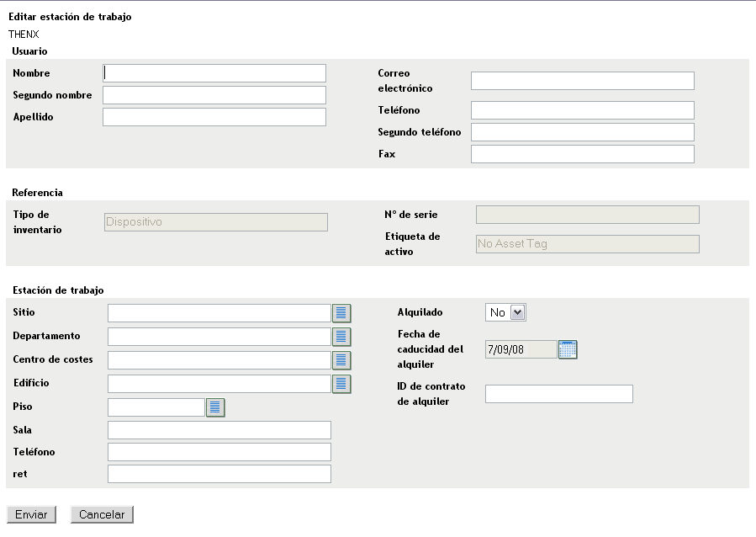Click the Fecha de caducidad date field

pyautogui.click(x=521, y=349)
